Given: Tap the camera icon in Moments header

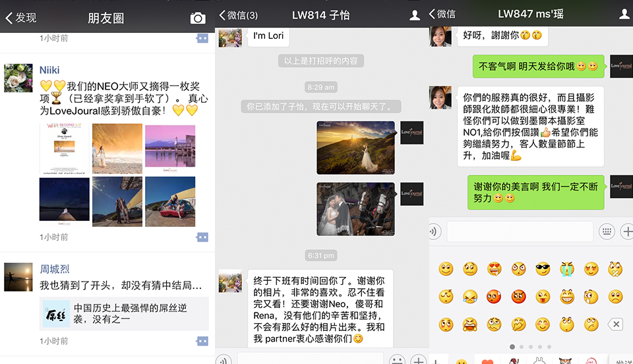Looking at the screenshot, I should pyautogui.click(x=198, y=18).
